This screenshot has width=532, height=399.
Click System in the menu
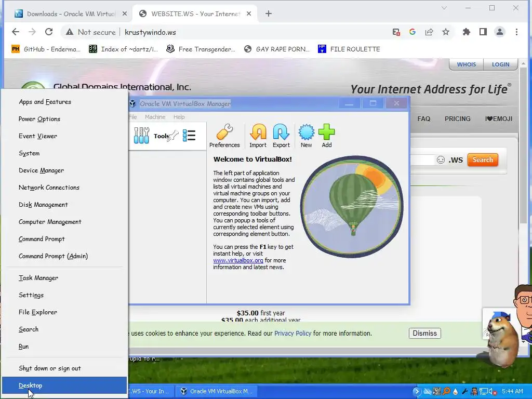[x=64, y=153]
